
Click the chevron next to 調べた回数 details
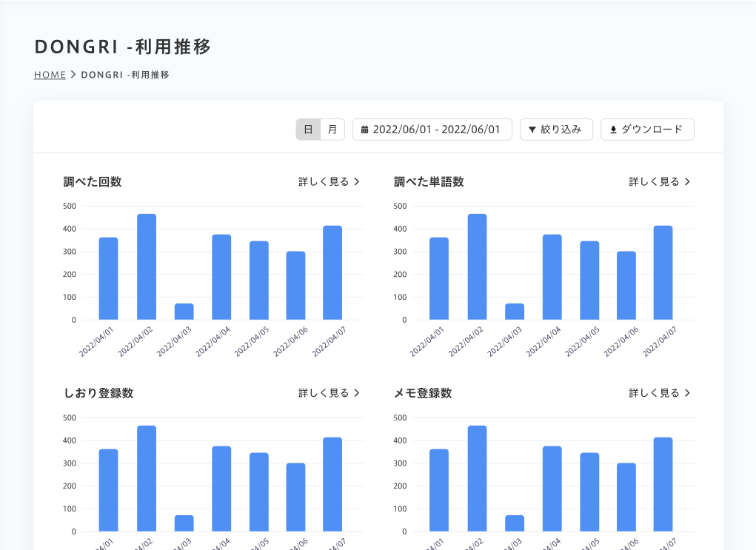coord(357,181)
